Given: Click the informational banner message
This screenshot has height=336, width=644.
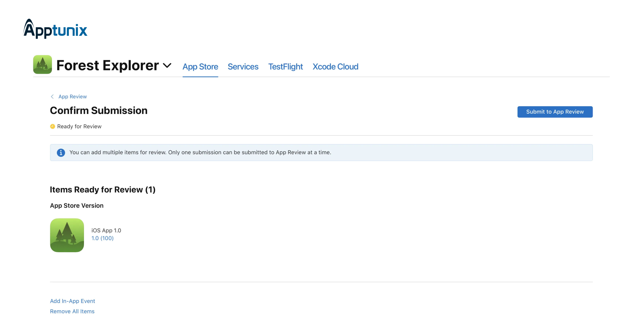Looking at the screenshot, I should pyautogui.click(x=200, y=152).
